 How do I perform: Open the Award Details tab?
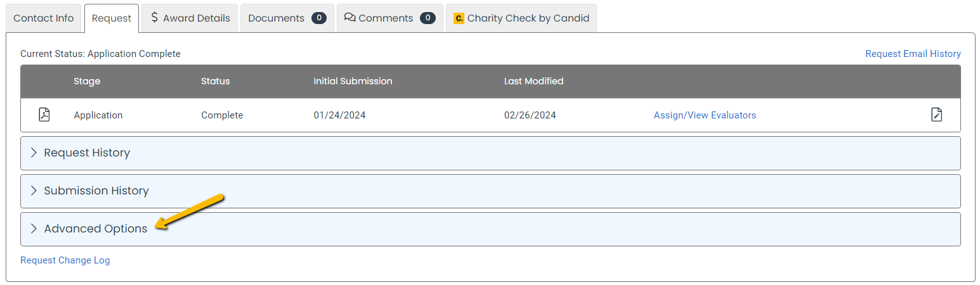(190, 18)
